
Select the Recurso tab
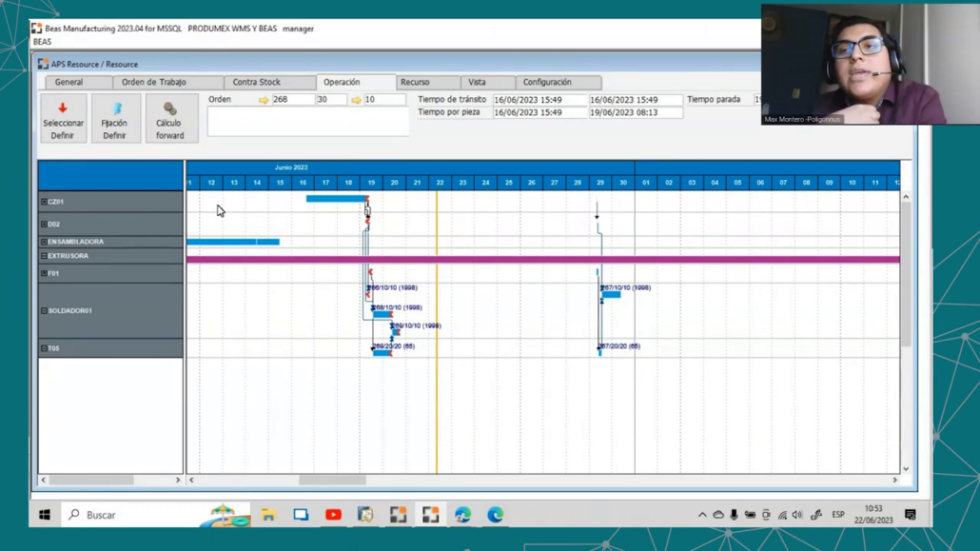point(415,83)
